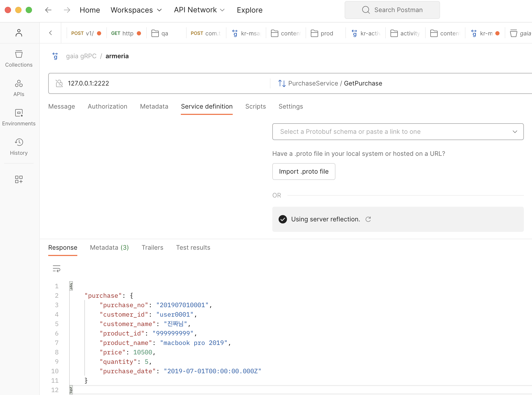Click the Import .proto file button
The image size is (532, 395).
click(x=304, y=172)
